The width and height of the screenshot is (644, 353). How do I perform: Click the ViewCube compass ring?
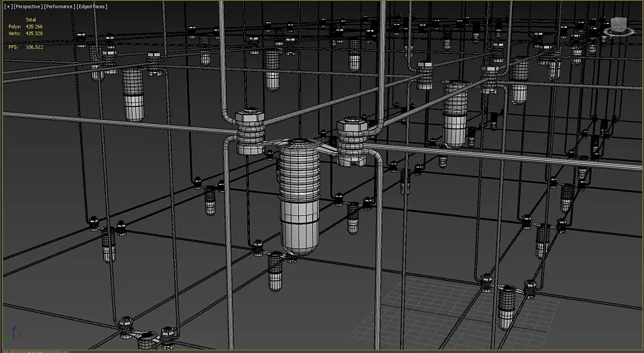pos(619,32)
